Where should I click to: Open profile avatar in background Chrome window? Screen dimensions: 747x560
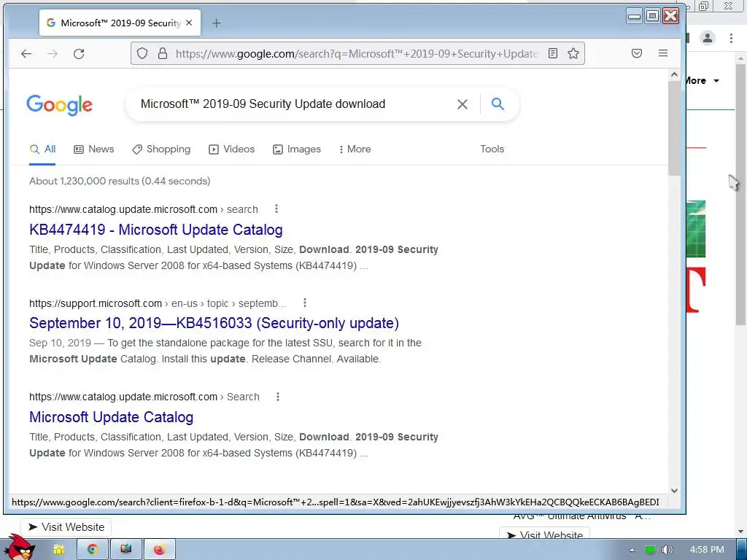pos(708,38)
